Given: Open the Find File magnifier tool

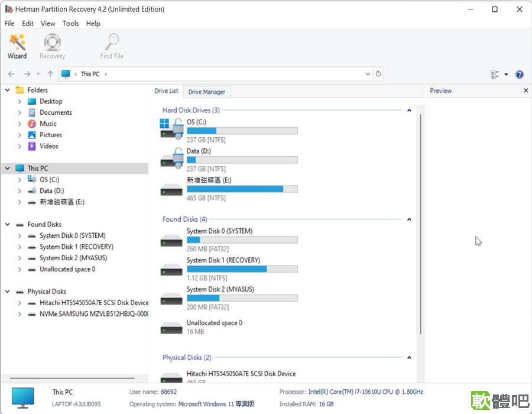Looking at the screenshot, I should pyautogui.click(x=112, y=47).
